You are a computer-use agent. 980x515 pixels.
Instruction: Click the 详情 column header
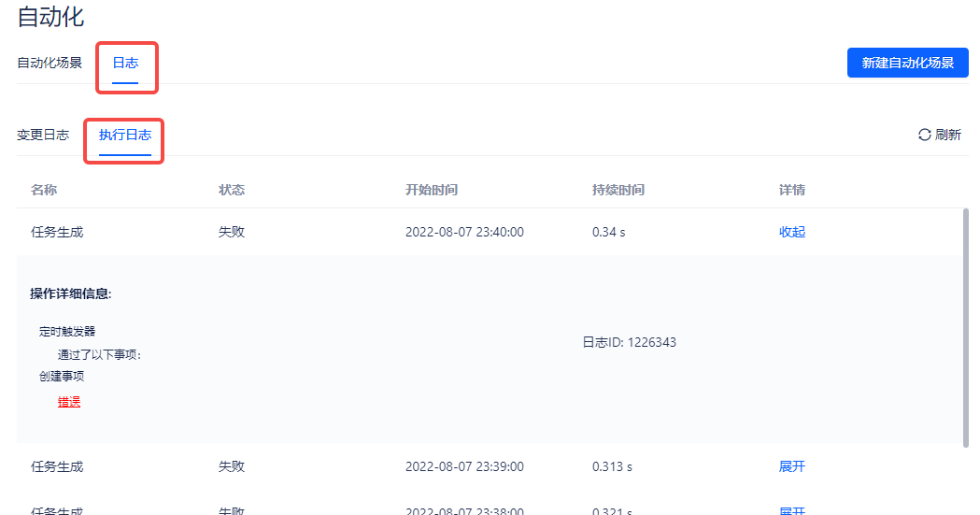(791, 190)
